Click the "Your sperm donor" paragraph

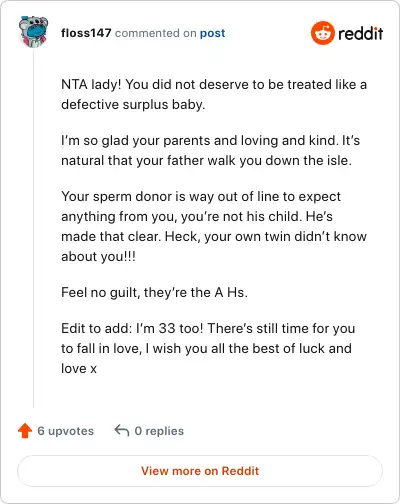tap(214, 226)
